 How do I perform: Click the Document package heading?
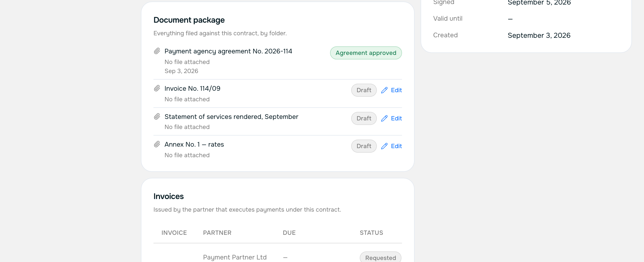pyautogui.click(x=189, y=20)
